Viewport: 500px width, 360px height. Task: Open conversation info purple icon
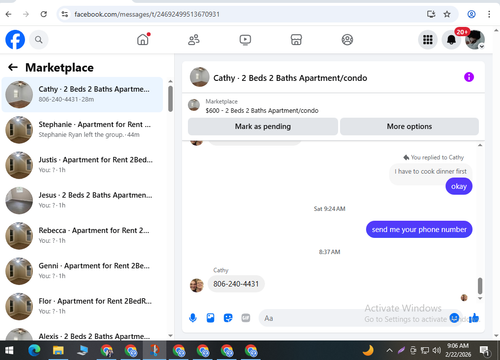coord(469,77)
